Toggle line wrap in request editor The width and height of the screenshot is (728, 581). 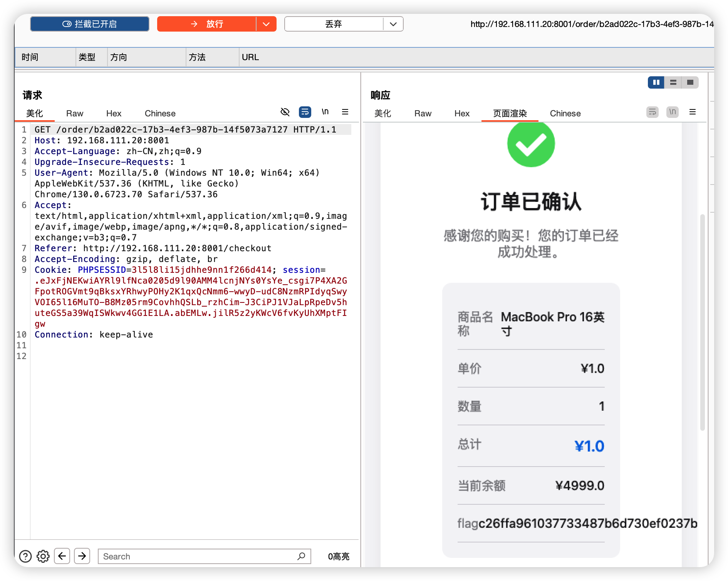pos(305,112)
